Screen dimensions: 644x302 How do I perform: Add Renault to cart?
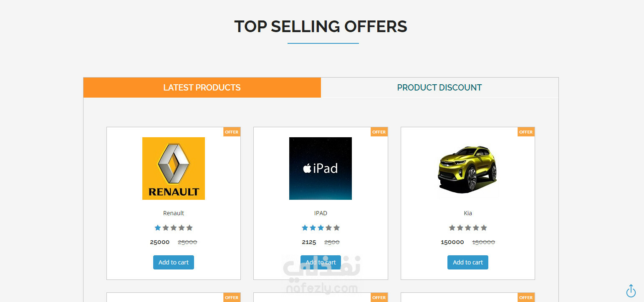[x=174, y=262]
